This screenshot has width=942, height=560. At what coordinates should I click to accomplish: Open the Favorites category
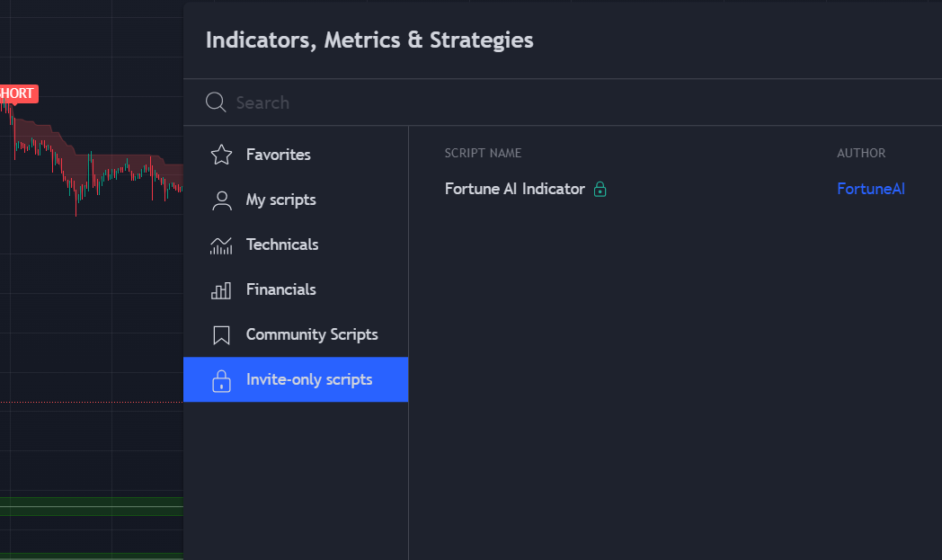[x=296, y=155]
